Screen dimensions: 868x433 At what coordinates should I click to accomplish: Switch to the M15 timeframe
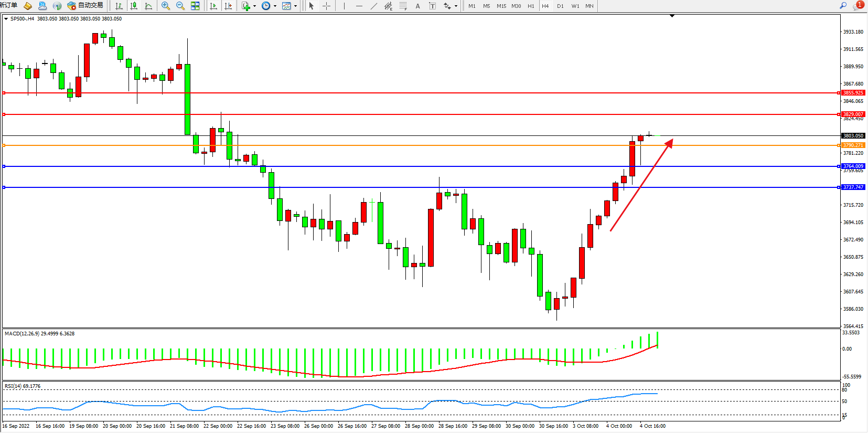point(501,6)
